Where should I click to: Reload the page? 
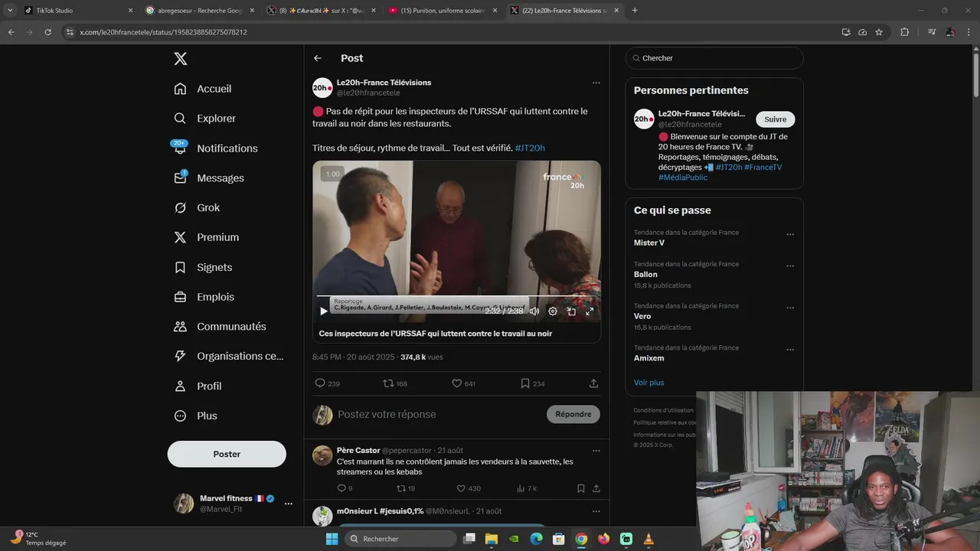[x=48, y=32]
